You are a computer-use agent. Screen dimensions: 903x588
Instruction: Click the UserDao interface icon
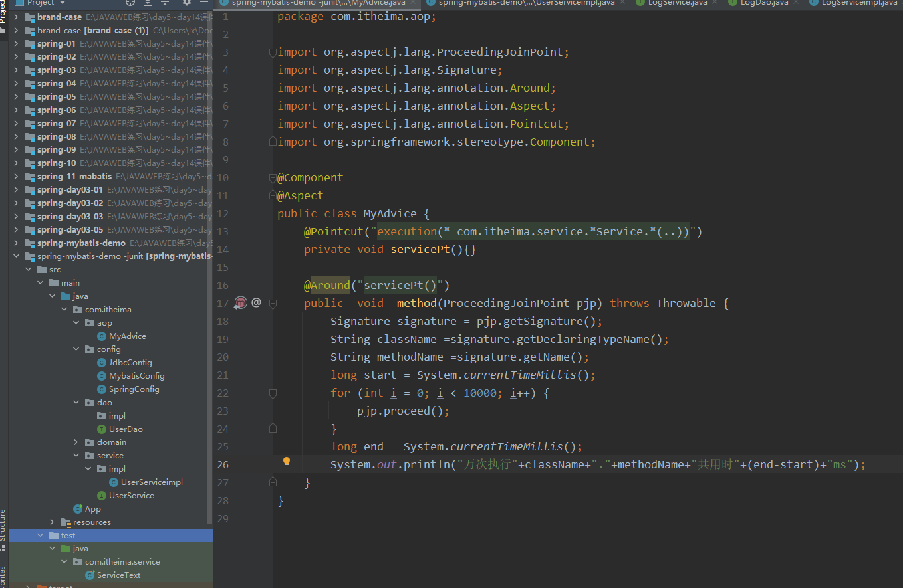click(102, 429)
